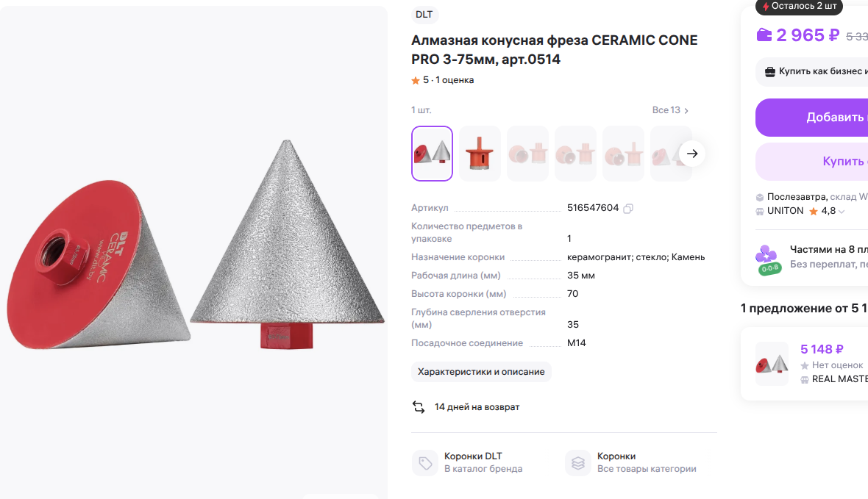Click the installment plan 0-0-8 icon

tap(768, 261)
